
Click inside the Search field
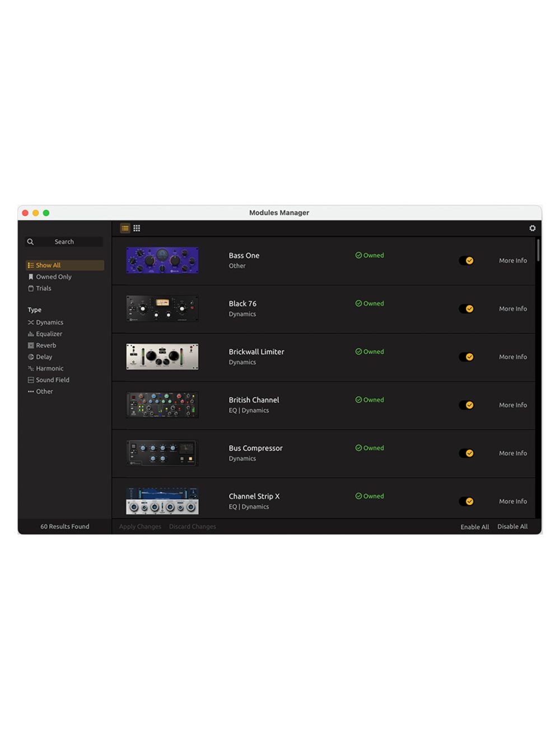[x=64, y=241]
